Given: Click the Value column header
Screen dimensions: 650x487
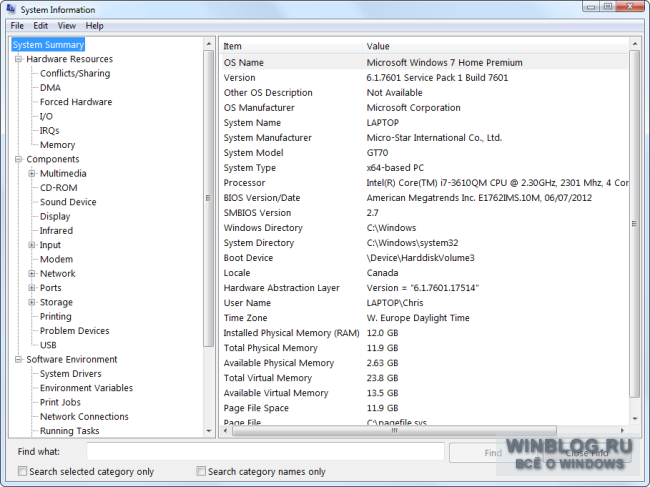Looking at the screenshot, I should pos(496,46).
